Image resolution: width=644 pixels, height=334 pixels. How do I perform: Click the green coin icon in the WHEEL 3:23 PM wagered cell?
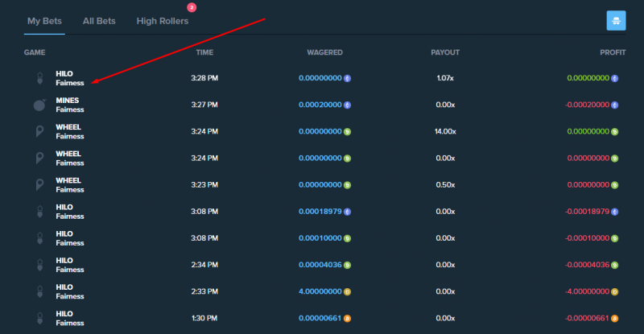pyautogui.click(x=347, y=185)
